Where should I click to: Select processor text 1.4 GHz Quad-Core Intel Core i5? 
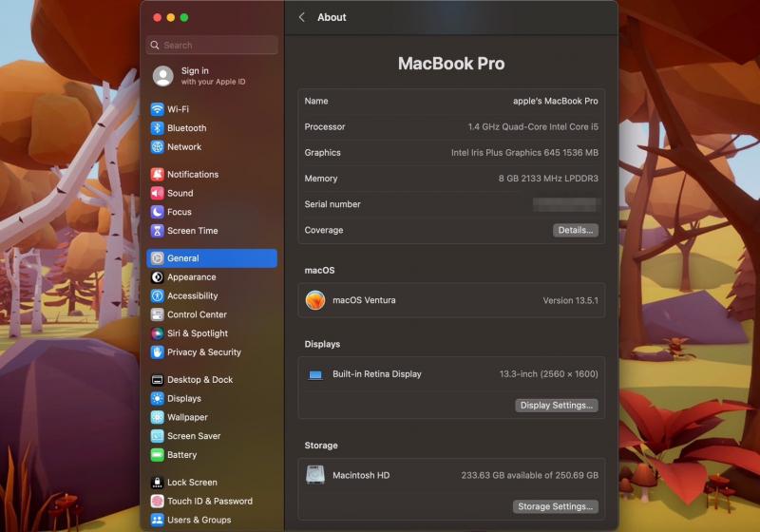coord(533,127)
